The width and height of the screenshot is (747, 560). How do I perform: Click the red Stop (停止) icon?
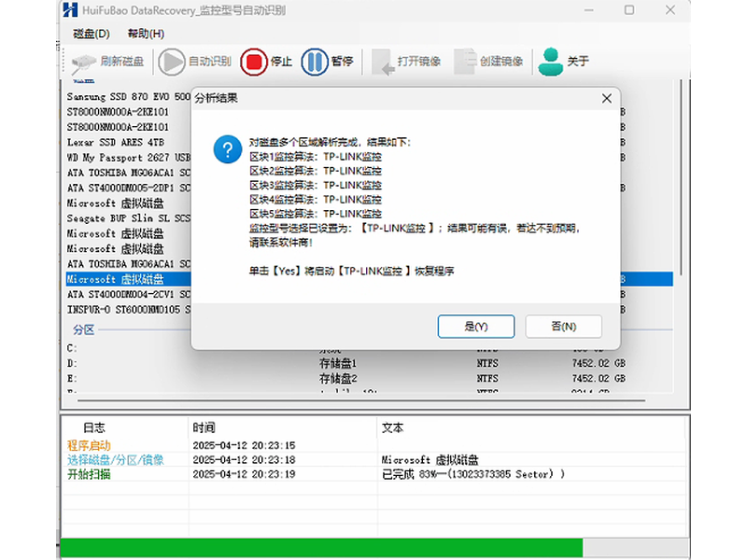coord(253,62)
